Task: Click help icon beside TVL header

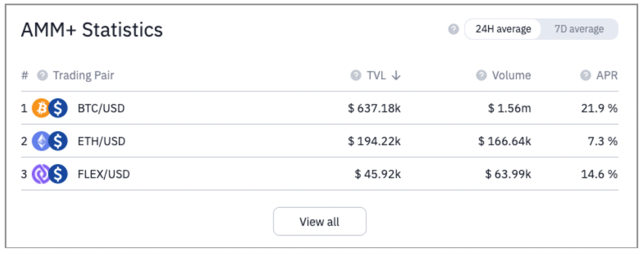Action: point(356,75)
